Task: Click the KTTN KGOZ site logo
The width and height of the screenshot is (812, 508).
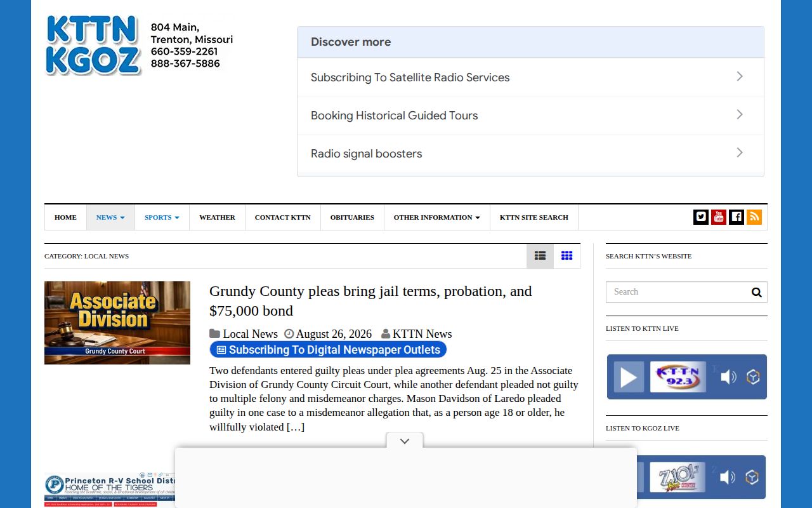Action: pyautogui.click(x=93, y=45)
